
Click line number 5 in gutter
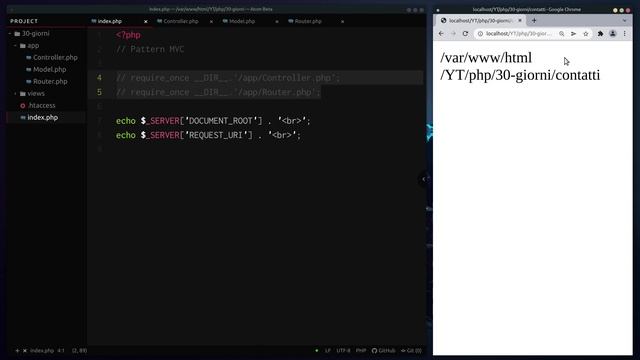point(99,92)
